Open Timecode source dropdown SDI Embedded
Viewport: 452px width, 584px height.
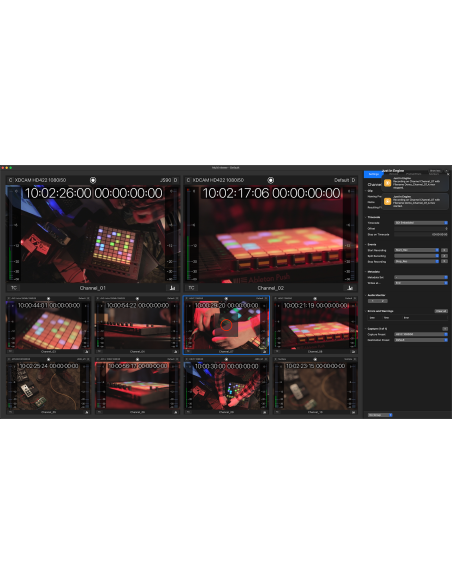click(421, 223)
